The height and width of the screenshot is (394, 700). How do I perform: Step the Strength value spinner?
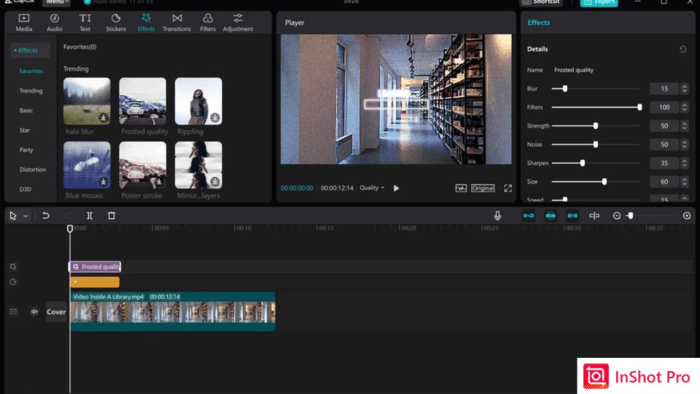(x=684, y=126)
